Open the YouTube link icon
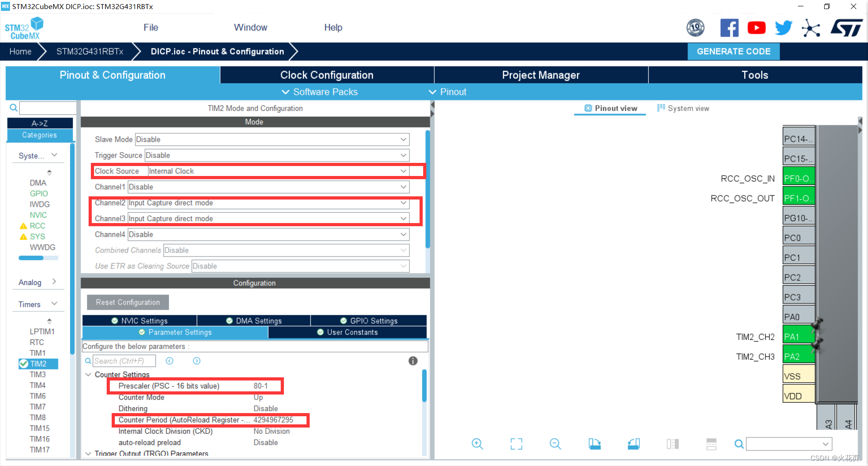This screenshot has width=868, height=466. pyautogui.click(x=756, y=28)
